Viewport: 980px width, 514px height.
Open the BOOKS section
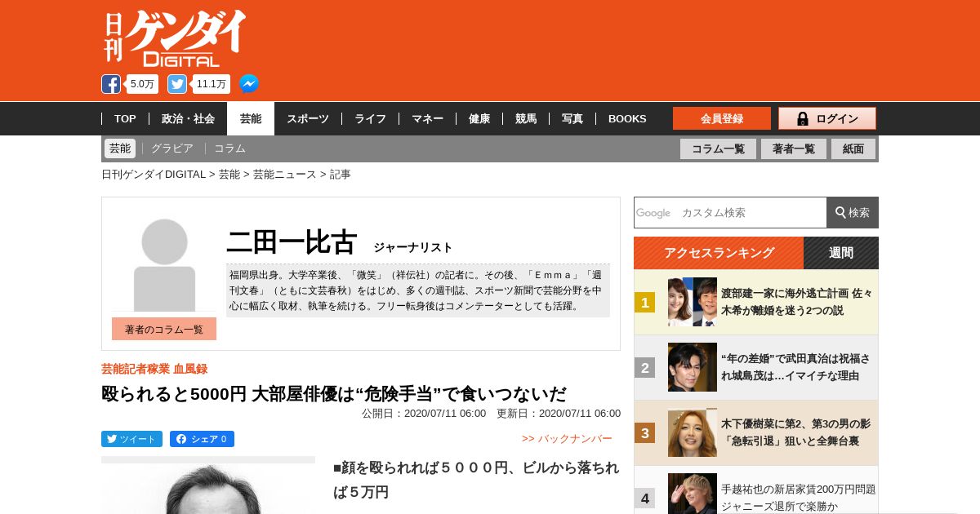click(627, 118)
